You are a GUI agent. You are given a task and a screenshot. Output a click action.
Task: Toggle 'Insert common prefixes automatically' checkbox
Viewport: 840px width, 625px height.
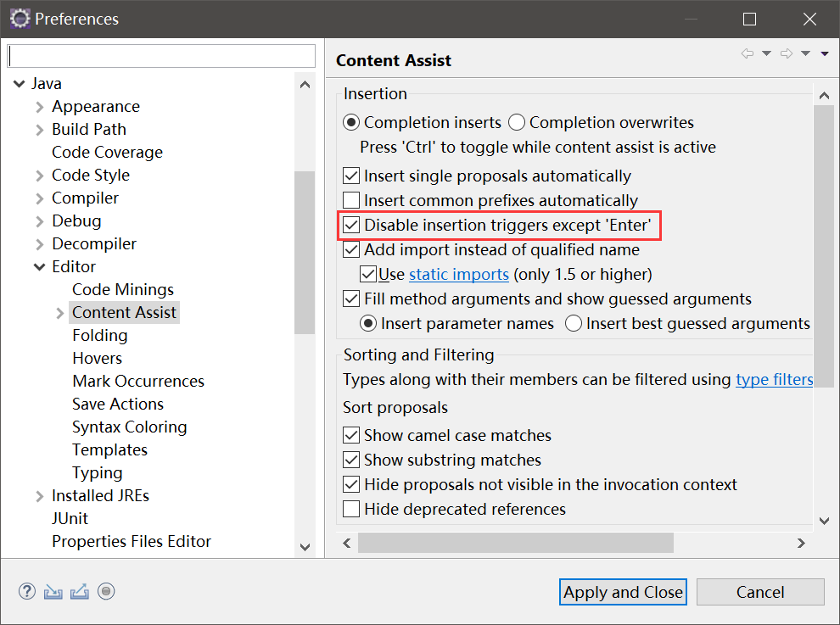point(351,200)
